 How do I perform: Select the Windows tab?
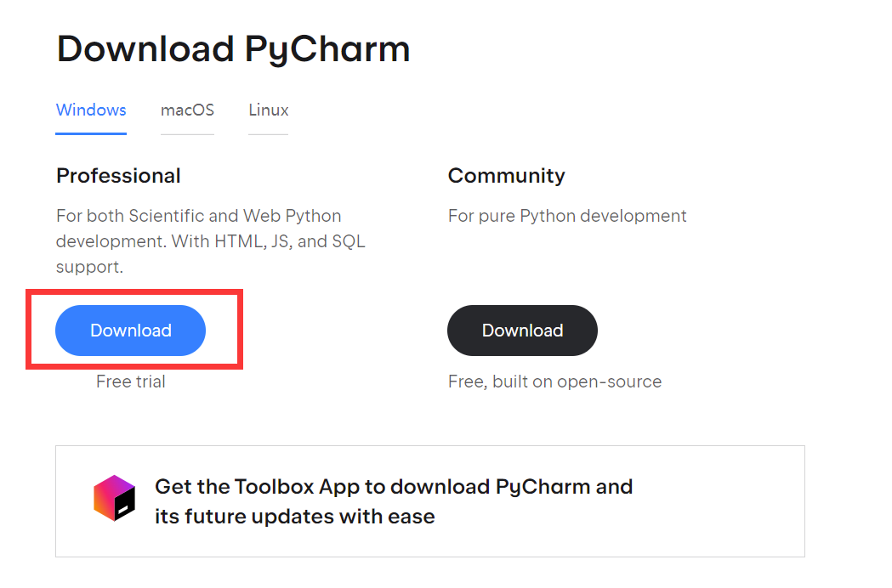point(91,110)
